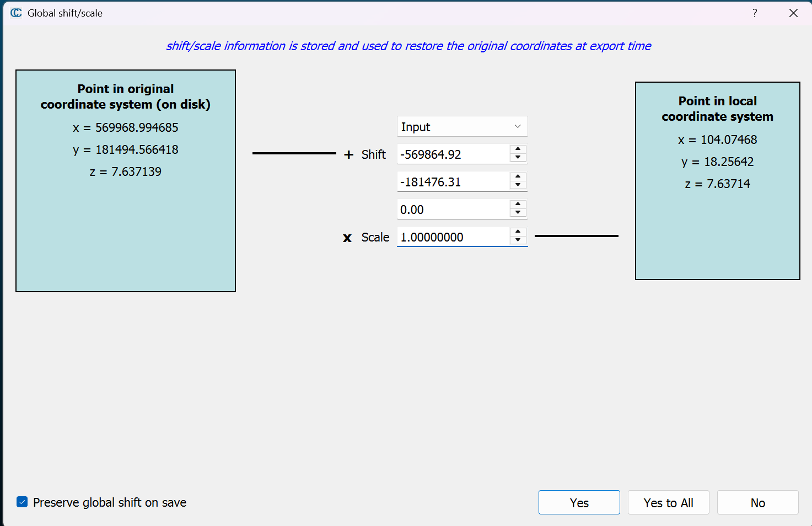
Task: Increase Z shift value with up arrow
Action: click(518, 205)
